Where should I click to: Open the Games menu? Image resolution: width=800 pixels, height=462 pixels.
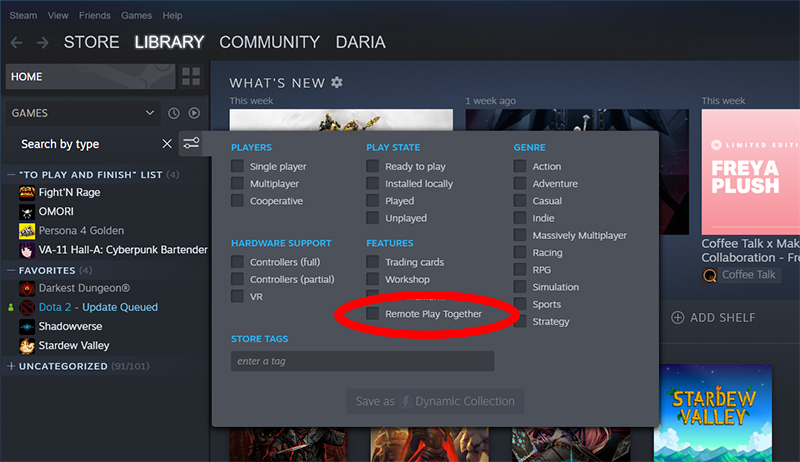click(136, 15)
